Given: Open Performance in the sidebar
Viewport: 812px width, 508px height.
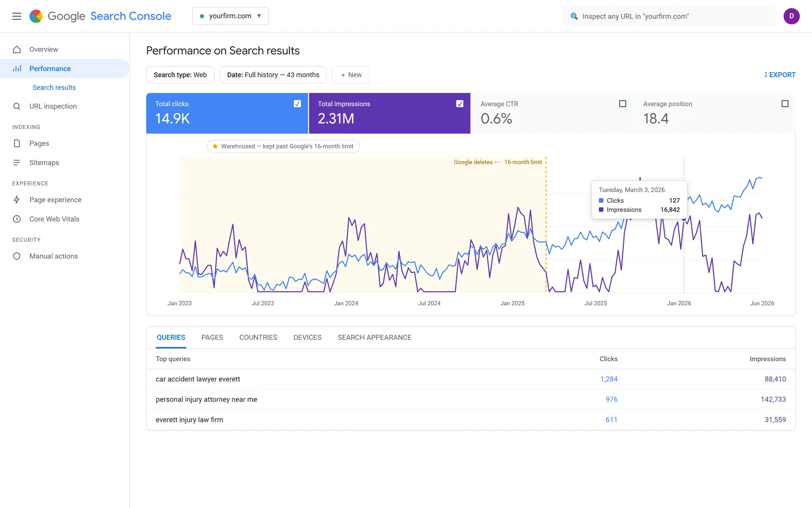Looking at the screenshot, I should pyautogui.click(x=64, y=69).
